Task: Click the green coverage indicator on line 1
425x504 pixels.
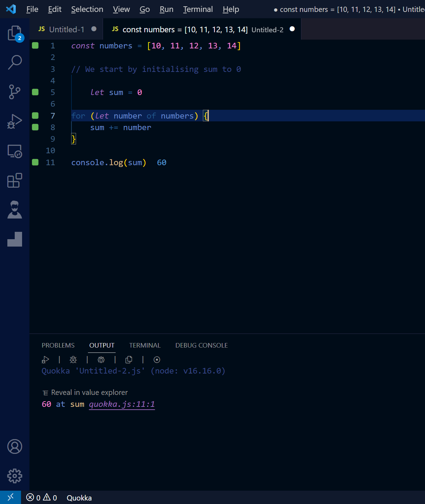Action: [35, 45]
